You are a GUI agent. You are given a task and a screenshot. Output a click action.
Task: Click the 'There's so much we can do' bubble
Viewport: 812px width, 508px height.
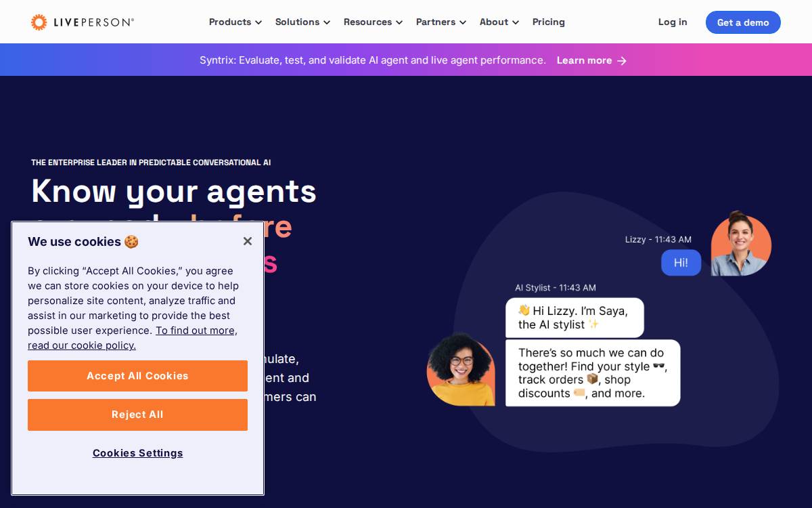[x=593, y=373]
